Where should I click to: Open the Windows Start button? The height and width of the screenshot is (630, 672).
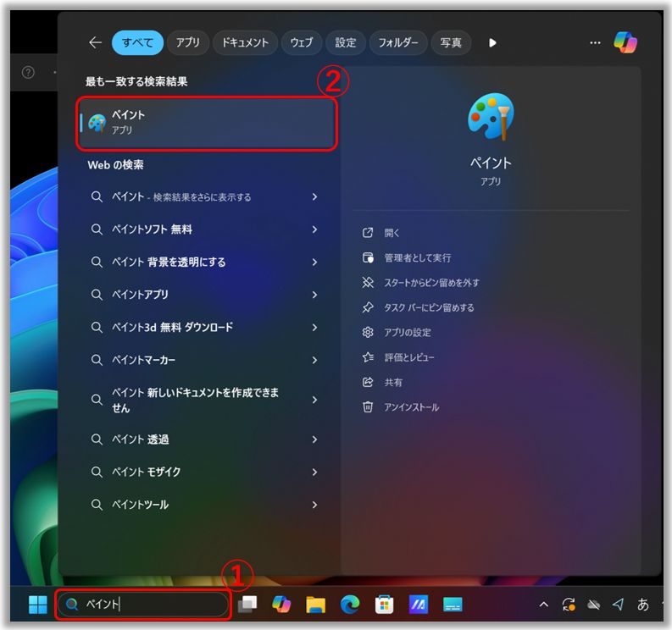coord(38,605)
